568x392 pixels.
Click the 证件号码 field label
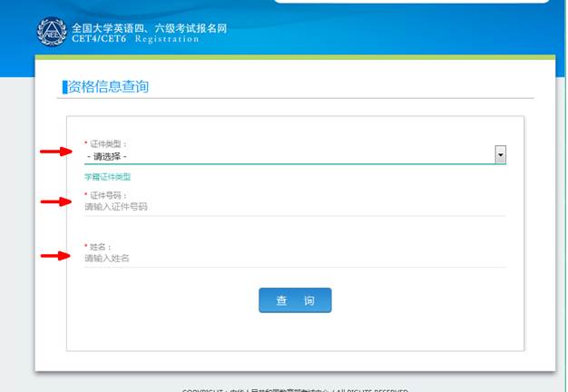click(108, 196)
